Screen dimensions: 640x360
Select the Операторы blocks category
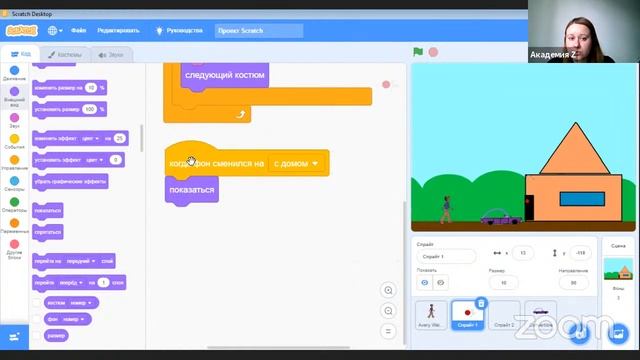pyautogui.click(x=14, y=205)
